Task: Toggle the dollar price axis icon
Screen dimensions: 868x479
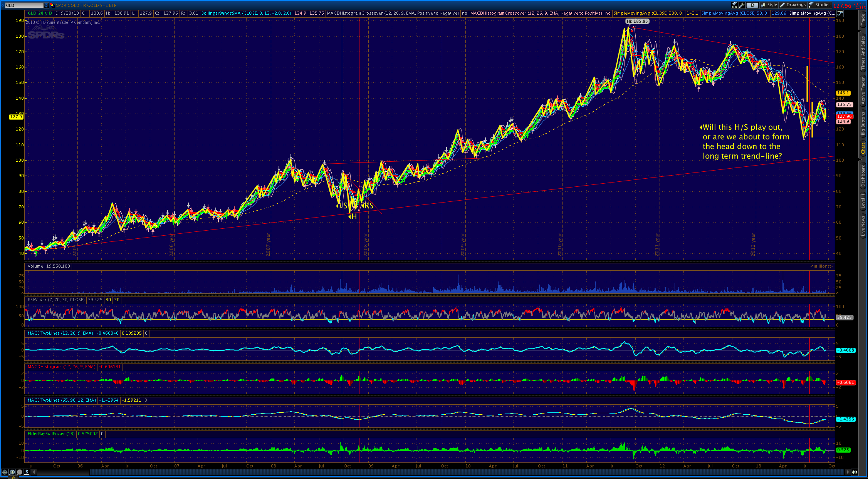Action: tap(27, 472)
